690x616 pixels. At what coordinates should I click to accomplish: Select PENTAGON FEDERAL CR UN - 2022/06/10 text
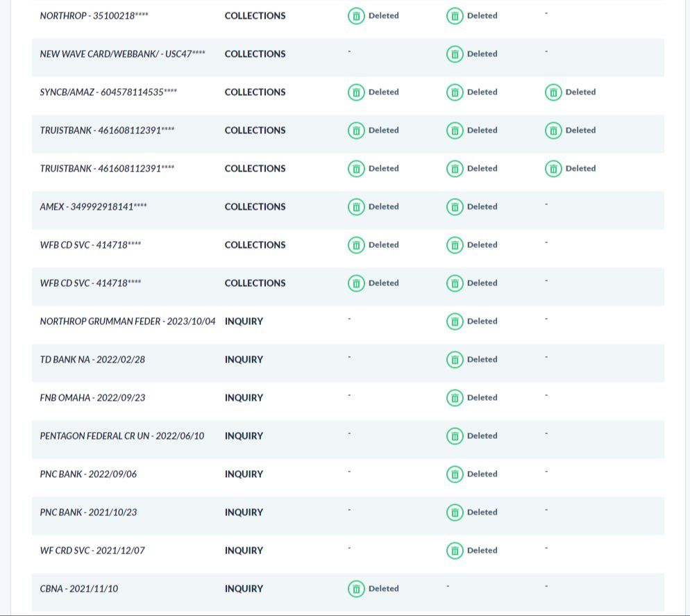122,436
